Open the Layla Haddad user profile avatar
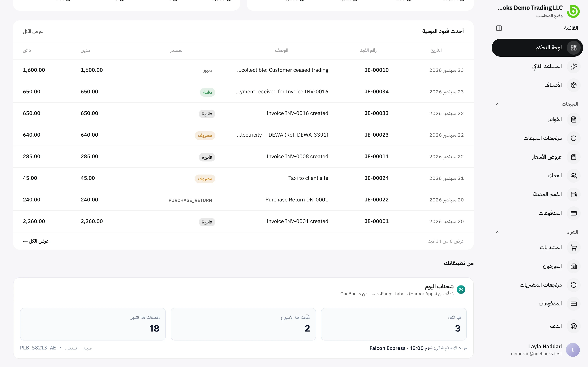Viewport: 588px width, 367px height. 573,350
